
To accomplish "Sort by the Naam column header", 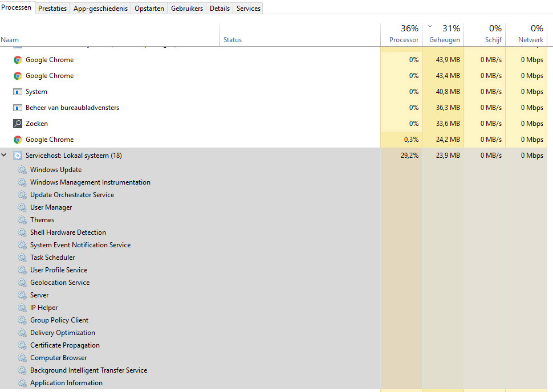I will 10,40.
